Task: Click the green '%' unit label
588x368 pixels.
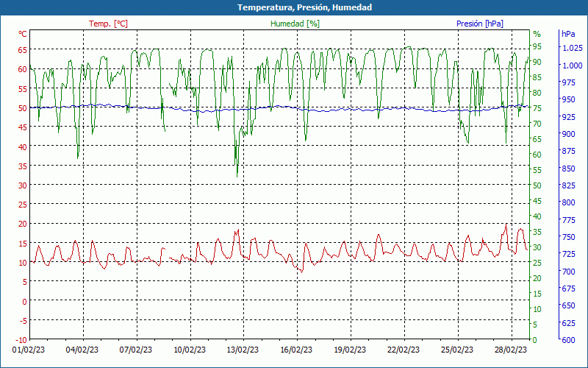Action: tap(537, 34)
